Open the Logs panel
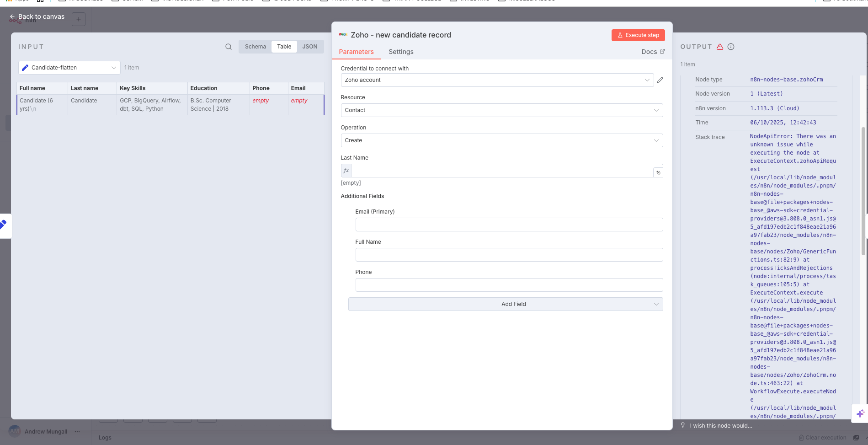The image size is (868, 445). coord(105,438)
